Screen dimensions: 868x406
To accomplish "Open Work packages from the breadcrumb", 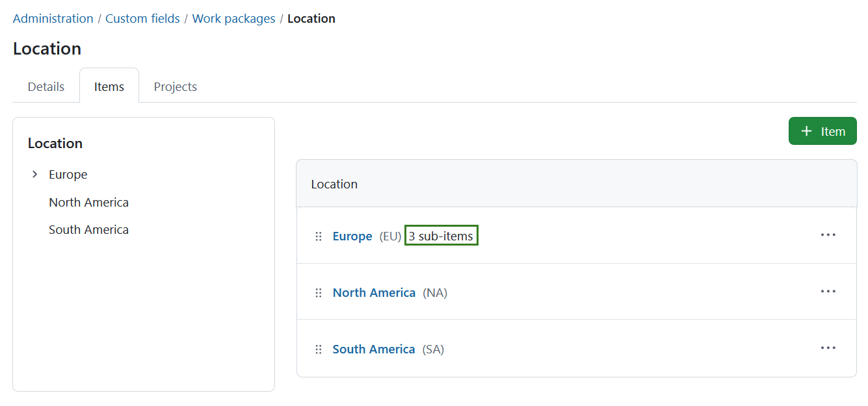I will pos(233,18).
